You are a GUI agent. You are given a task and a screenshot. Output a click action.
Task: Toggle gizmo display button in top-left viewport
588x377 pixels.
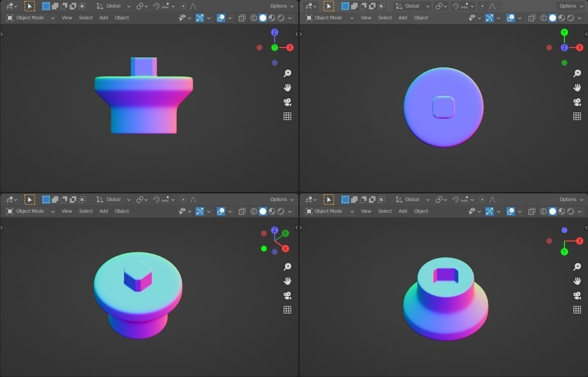pos(200,18)
